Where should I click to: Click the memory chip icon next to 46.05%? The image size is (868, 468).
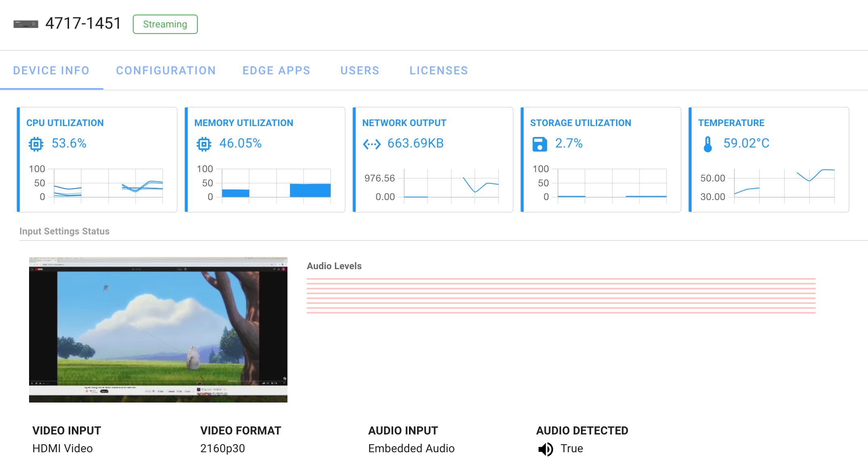point(204,144)
